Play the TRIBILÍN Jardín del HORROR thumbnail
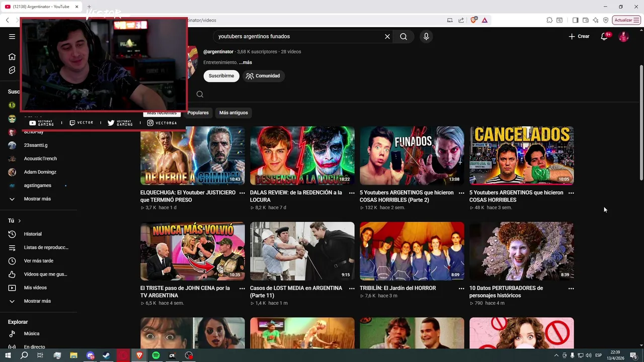 point(412,251)
